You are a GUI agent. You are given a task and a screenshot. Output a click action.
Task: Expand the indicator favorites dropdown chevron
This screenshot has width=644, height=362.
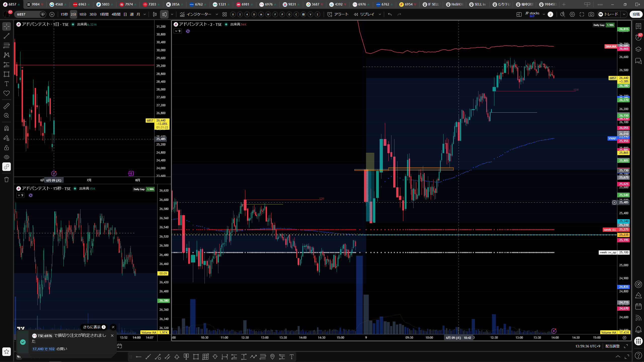pyautogui.click(x=217, y=14)
